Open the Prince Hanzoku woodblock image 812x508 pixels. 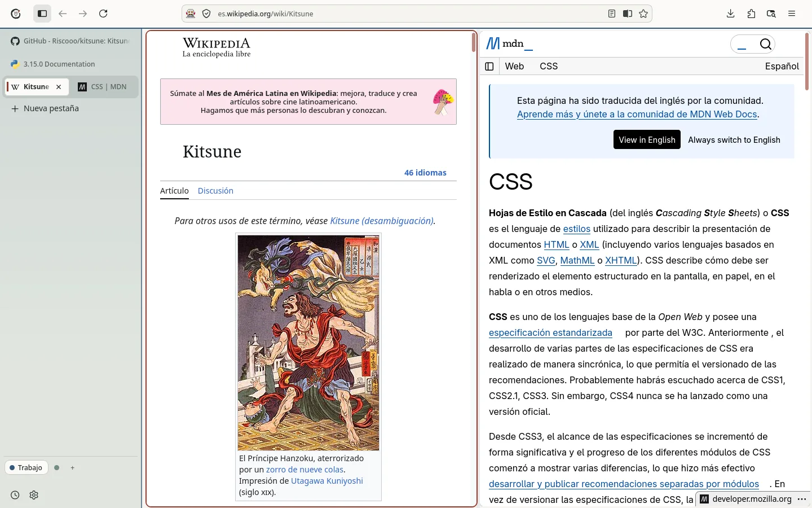(x=308, y=343)
